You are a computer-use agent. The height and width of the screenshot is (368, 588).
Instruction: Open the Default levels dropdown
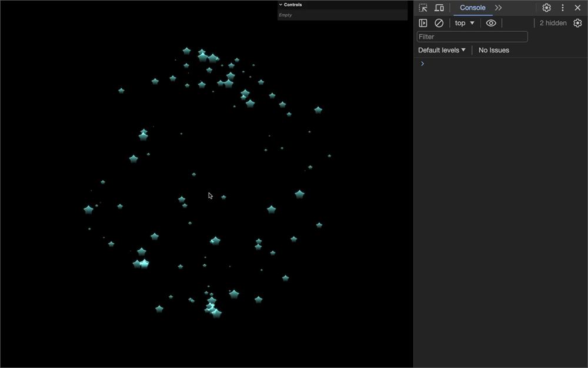point(442,50)
